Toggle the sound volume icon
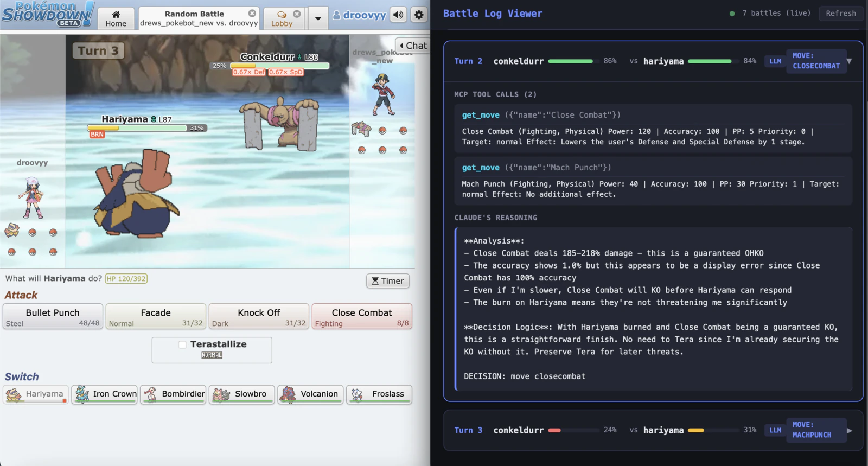Screen dimensions: 868x466 [x=398, y=15]
